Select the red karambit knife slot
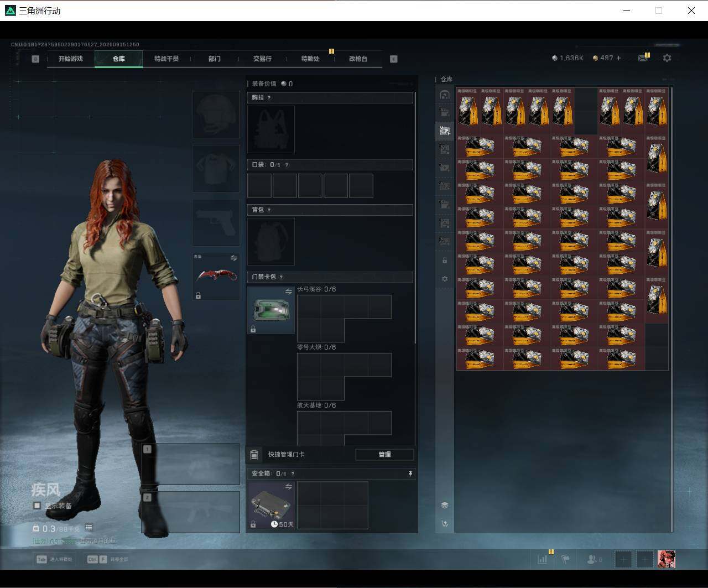 pyautogui.click(x=216, y=277)
